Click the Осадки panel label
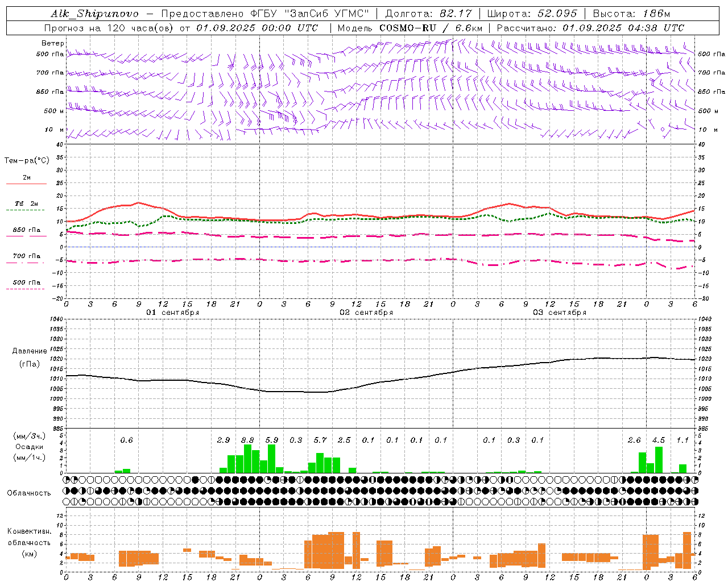Screen dimensions: 728x582 (x=30, y=447)
